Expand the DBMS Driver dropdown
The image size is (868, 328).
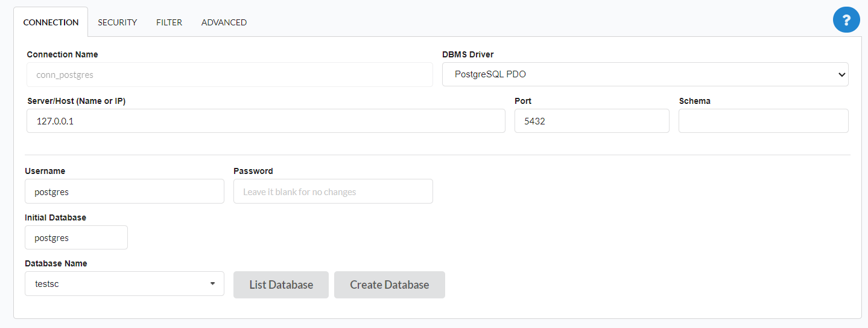pyautogui.click(x=645, y=74)
